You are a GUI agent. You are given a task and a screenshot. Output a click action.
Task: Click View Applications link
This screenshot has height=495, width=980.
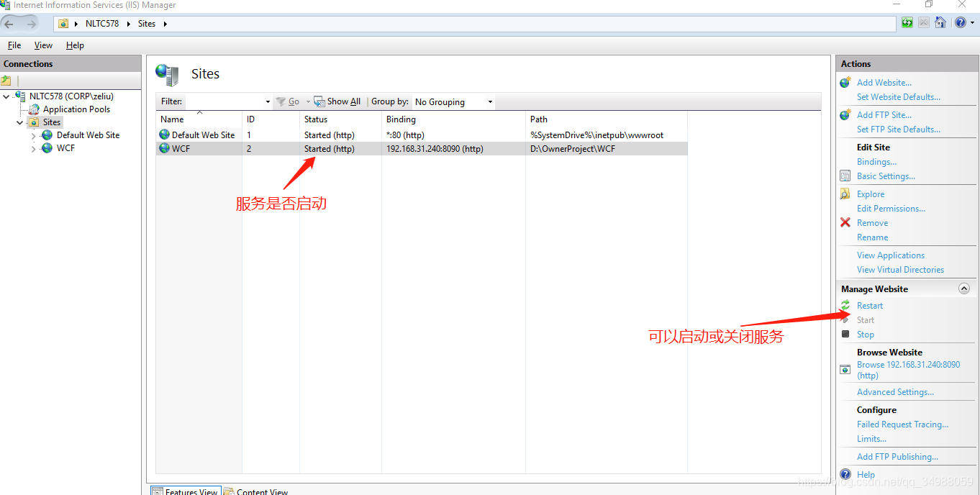891,255
